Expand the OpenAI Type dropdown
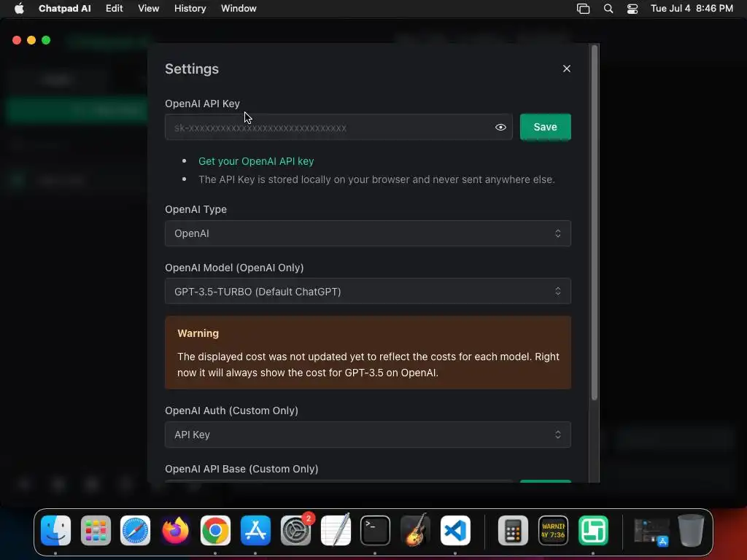 [368, 233]
